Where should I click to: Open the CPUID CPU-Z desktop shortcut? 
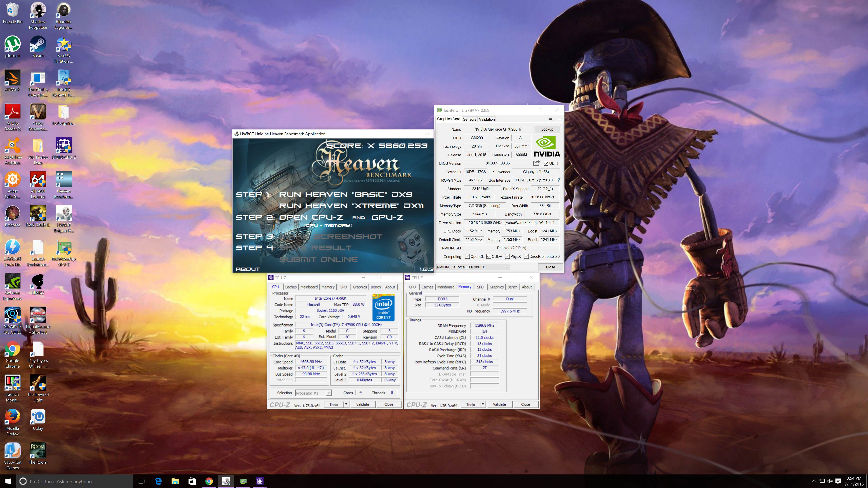coord(64,148)
